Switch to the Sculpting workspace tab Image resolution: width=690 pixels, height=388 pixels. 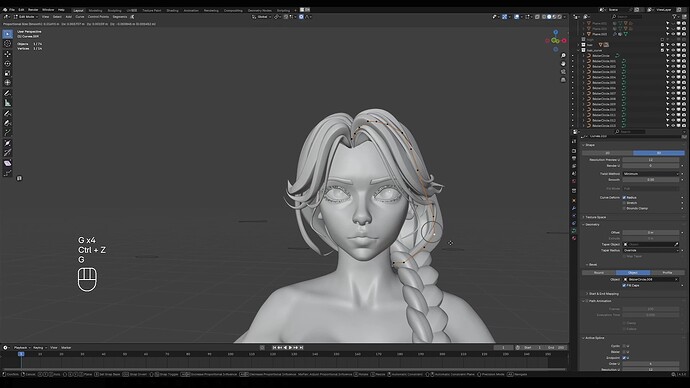114,10
